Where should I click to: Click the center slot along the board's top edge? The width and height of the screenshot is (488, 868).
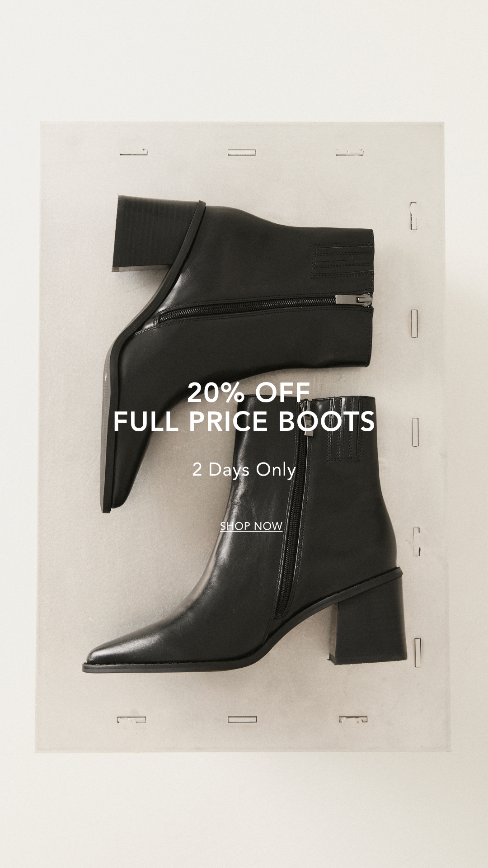[x=242, y=152]
